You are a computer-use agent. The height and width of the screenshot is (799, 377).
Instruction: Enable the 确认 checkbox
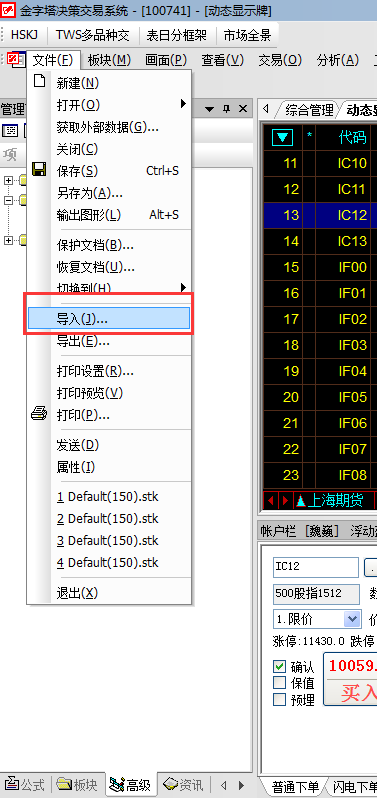click(x=279, y=666)
